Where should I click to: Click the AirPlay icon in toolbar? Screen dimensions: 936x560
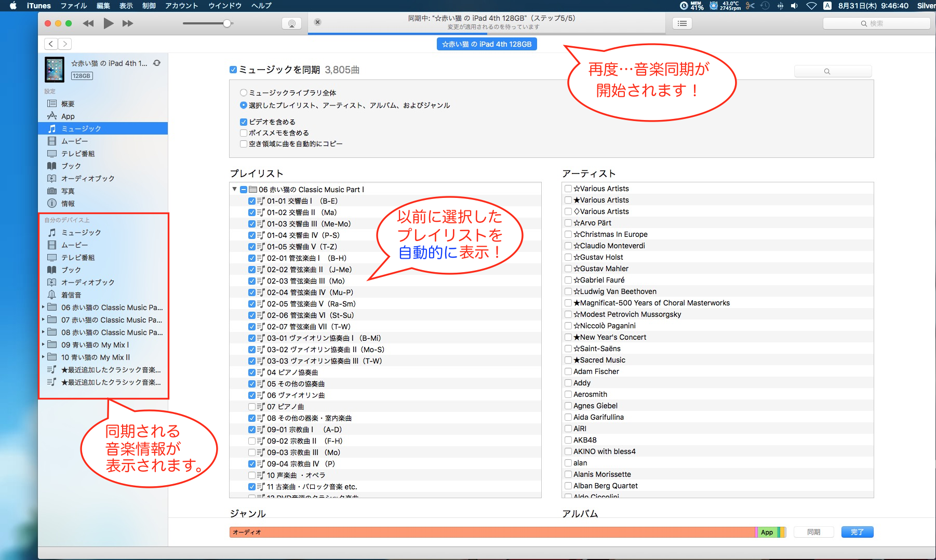pyautogui.click(x=291, y=23)
